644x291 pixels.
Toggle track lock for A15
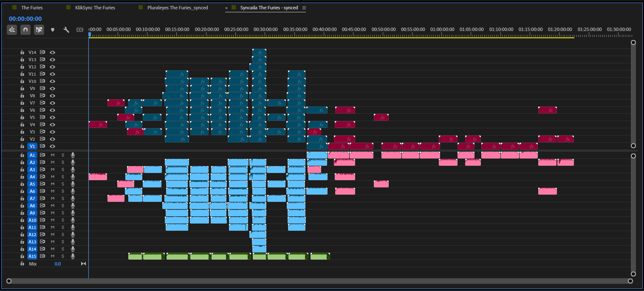point(22,256)
